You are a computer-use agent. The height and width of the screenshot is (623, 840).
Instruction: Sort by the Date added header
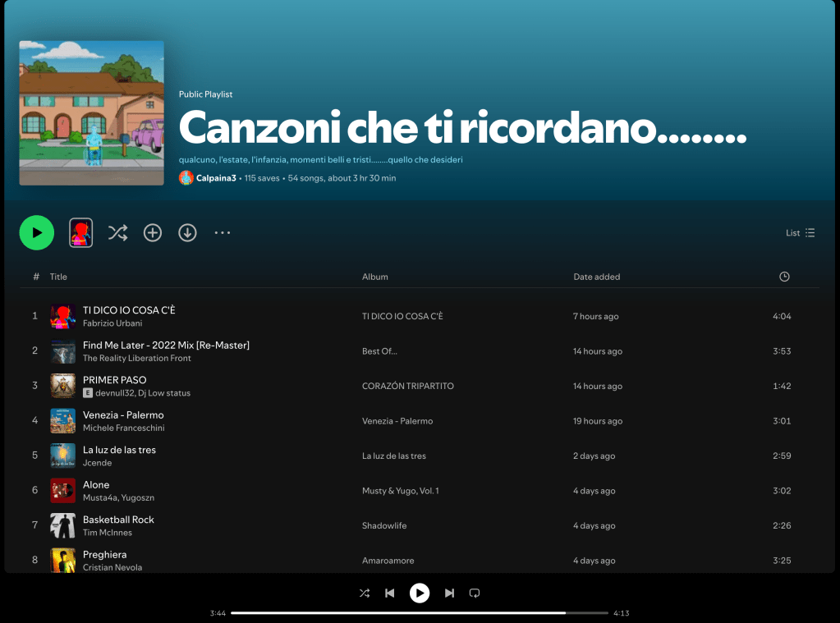[x=597, y=277]
